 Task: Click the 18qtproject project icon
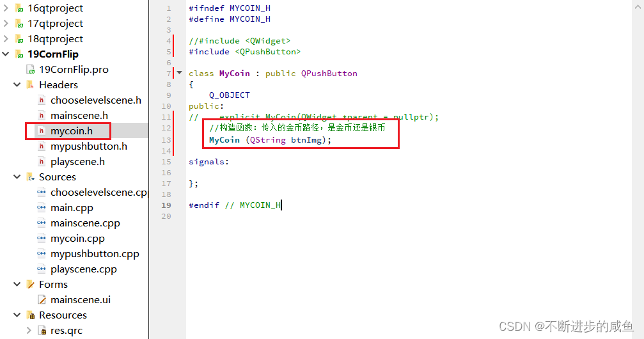pyautogui.click(x=19, y=38)
